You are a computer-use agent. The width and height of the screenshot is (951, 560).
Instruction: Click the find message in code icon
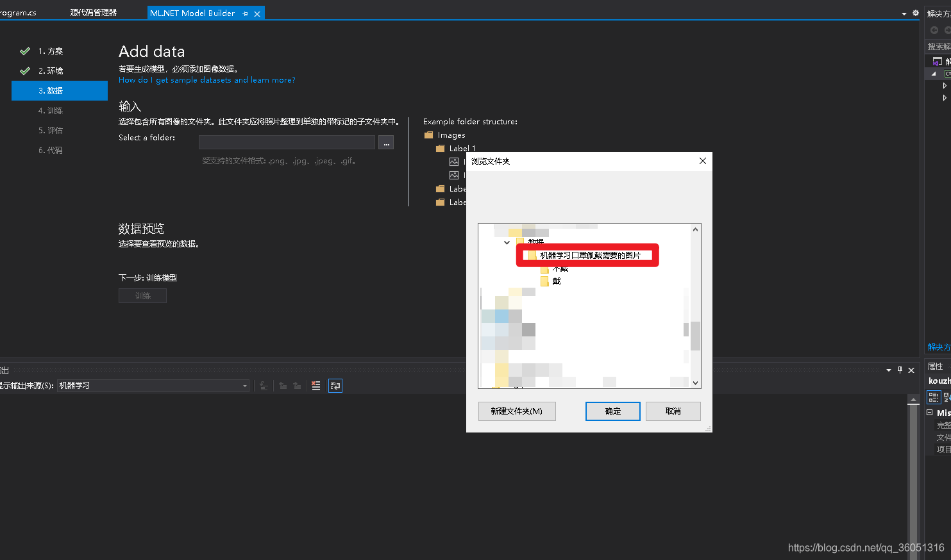click(264, 386)
